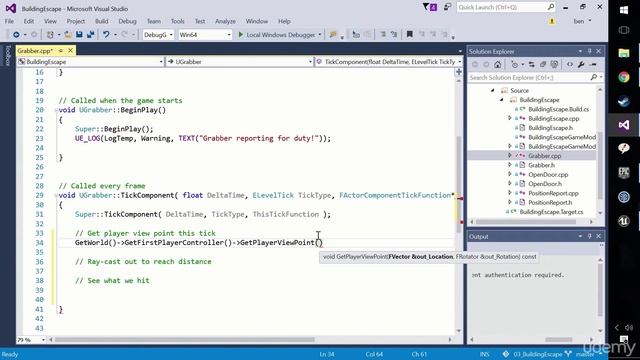Pin the Grabber.cpp tab
This screenshot has width=640, height=360.
[60, 51]
